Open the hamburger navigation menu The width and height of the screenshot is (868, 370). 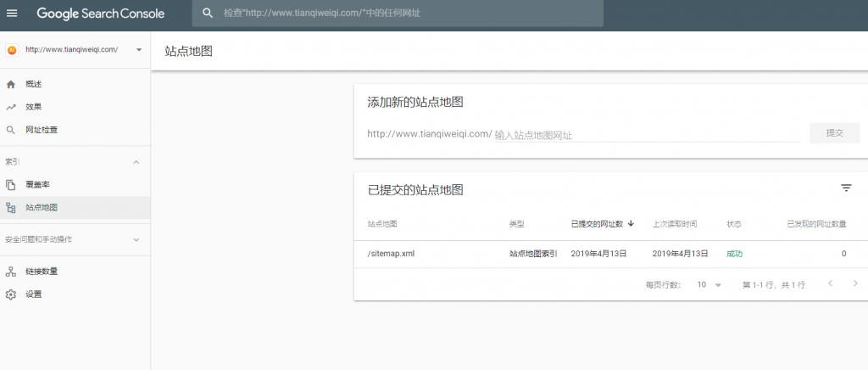coord(12,14)
